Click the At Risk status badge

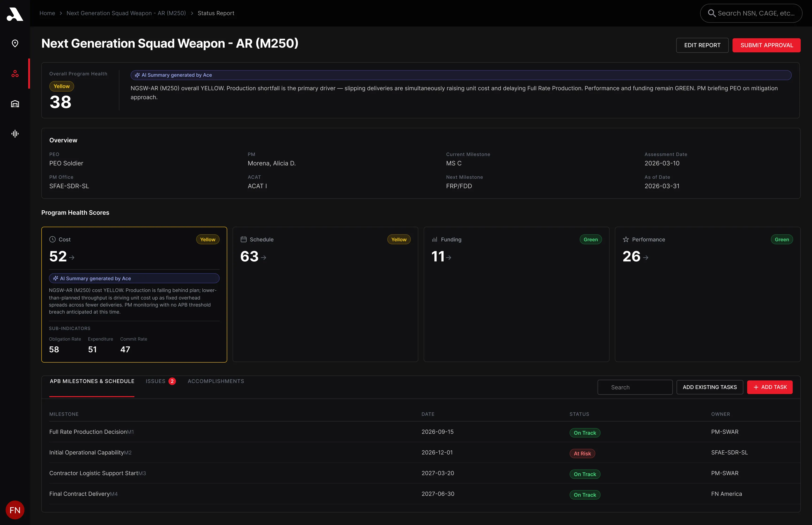[582, 453]
